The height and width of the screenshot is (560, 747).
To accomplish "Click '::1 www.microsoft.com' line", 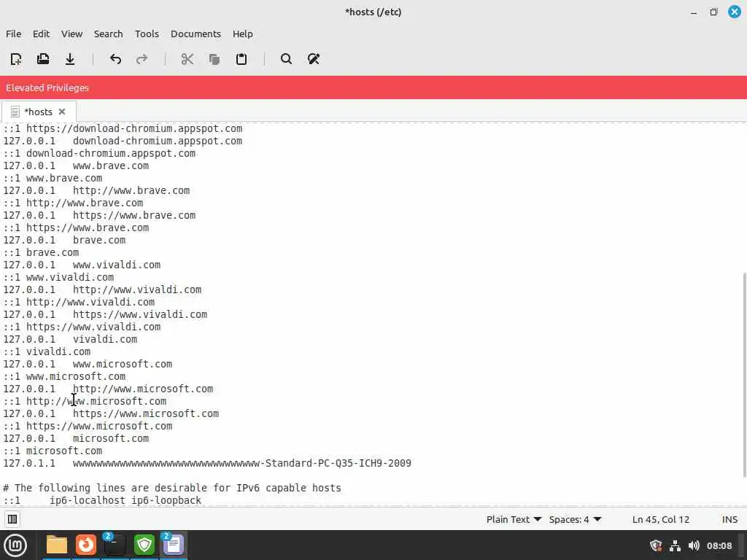I will [x=64, y=376].
